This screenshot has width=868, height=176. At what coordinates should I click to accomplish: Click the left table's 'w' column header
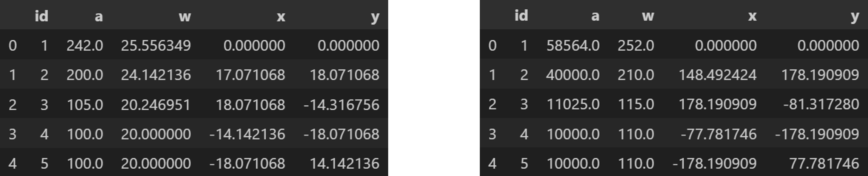click(x=184, y=16)
